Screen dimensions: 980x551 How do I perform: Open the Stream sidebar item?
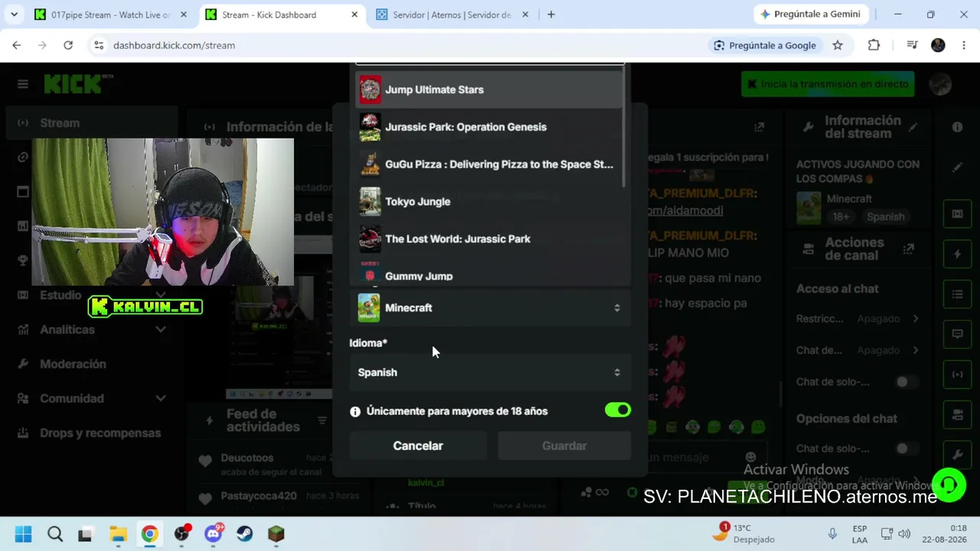(x=93, y=123)
